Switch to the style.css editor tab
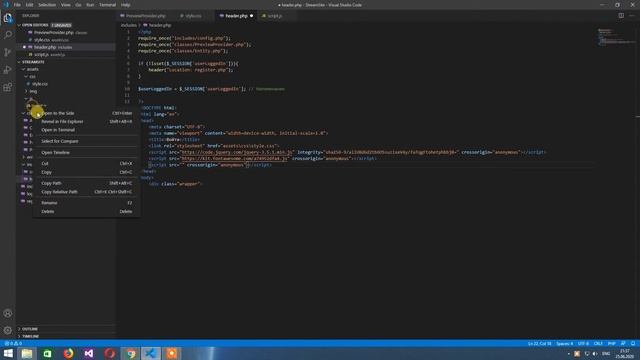Screen dimensions: 640x360 click(193, 16)
